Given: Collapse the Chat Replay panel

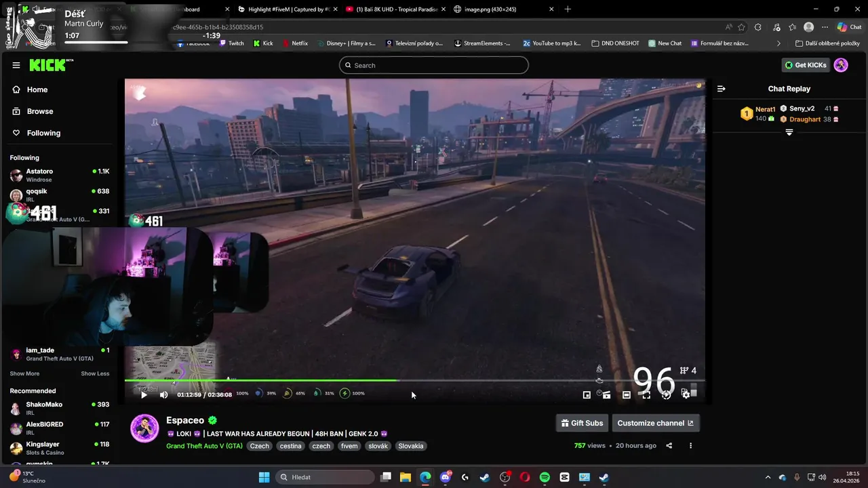Looking at the screenshot, I should tap(722, 89).
